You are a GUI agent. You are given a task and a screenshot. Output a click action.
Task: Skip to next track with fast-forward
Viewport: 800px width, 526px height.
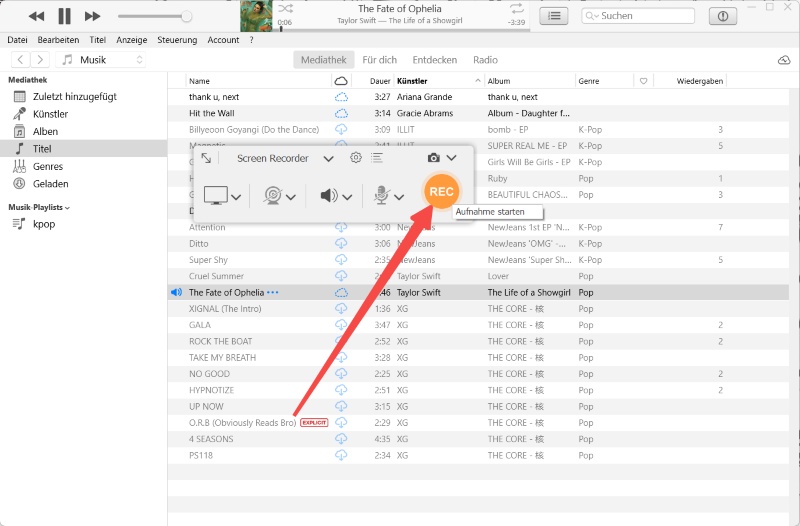click(x=92, y=16)
